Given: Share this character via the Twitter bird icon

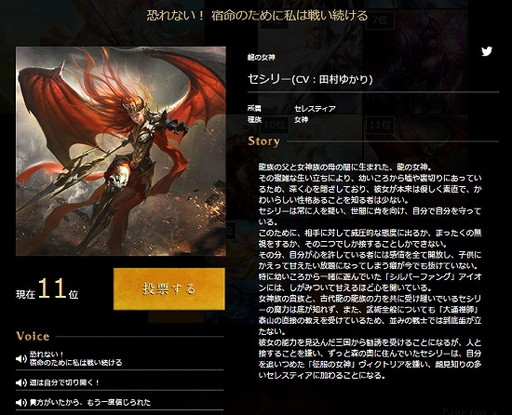Looking at the screenshot, I should pos(486,51).
